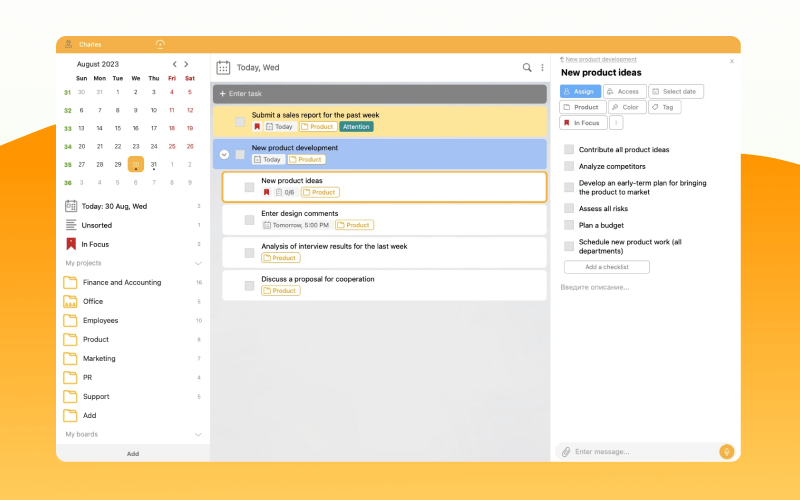Open the Employees project folder
Screen dimensions: 800x500
70,320
